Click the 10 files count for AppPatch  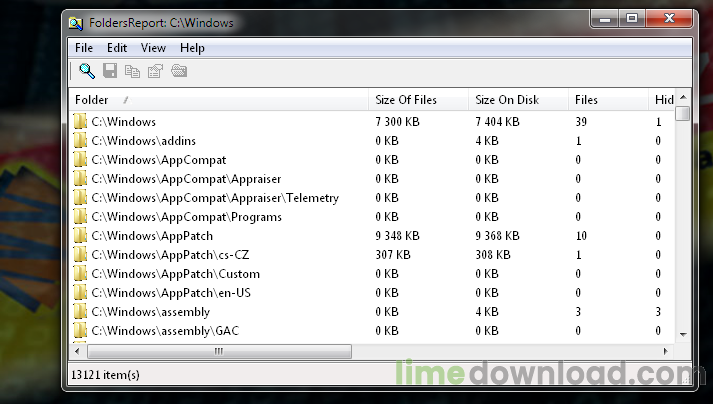(x=581, y=236)
